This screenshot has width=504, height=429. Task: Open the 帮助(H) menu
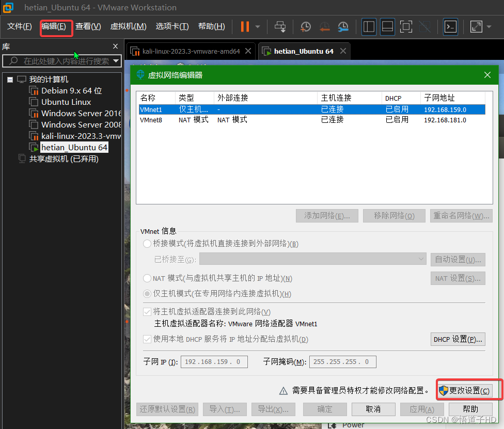point(212,26)
